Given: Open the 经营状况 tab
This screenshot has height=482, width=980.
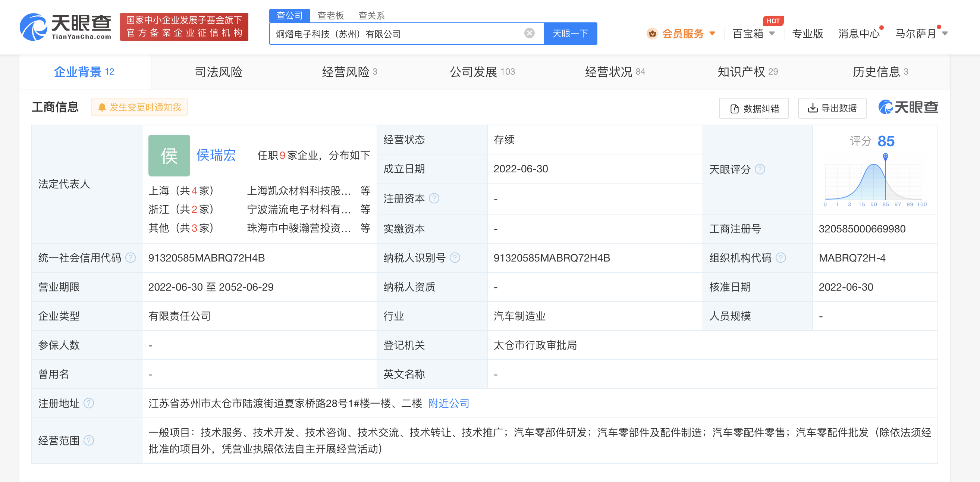Looking at the screenshot, I should tap(615, 72).
